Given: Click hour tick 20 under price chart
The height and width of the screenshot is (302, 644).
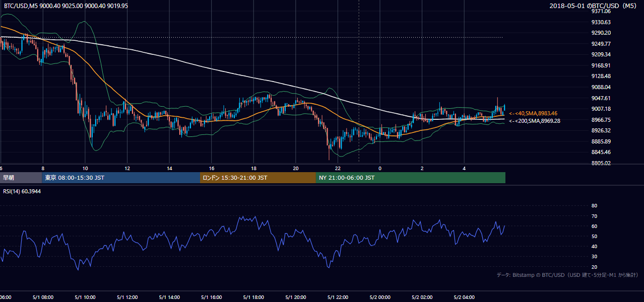Looking at the screenshot, I should pyautogui.click(x=296, y=168).
